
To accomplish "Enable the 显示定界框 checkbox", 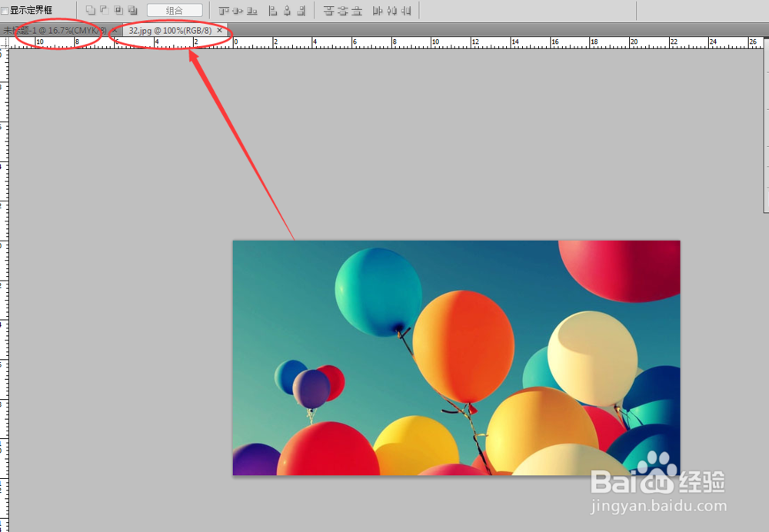I will point(5,10).
